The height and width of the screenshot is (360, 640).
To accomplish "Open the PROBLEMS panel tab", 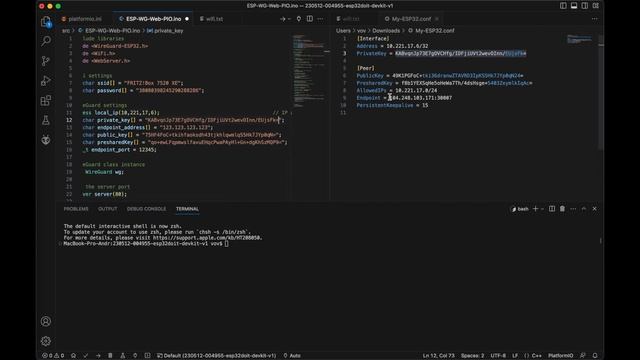I will pyautogui.click(x=76, y=209).
